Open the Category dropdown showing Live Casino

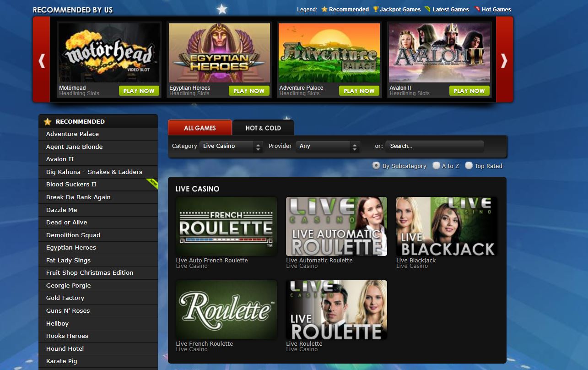point(232,147)
